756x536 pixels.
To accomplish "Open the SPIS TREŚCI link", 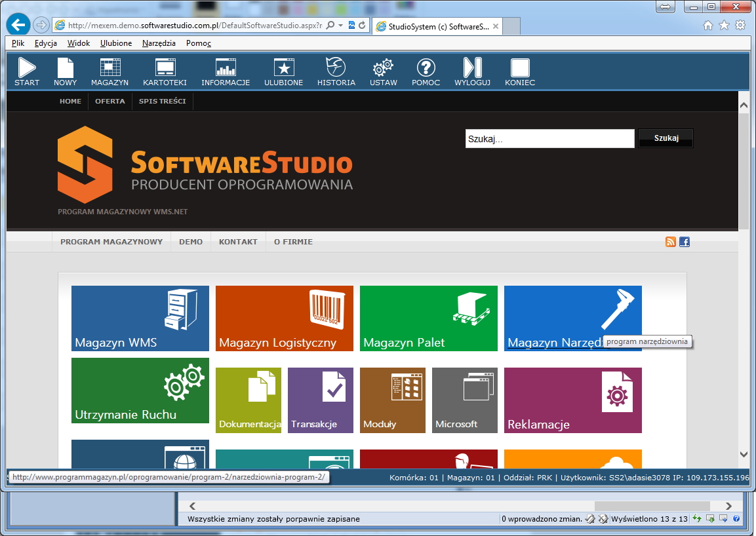I will [x=163, y=101].
